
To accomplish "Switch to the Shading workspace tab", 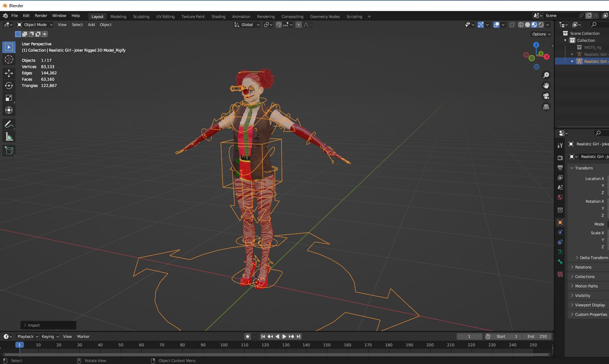I will [x=218, y=17].
